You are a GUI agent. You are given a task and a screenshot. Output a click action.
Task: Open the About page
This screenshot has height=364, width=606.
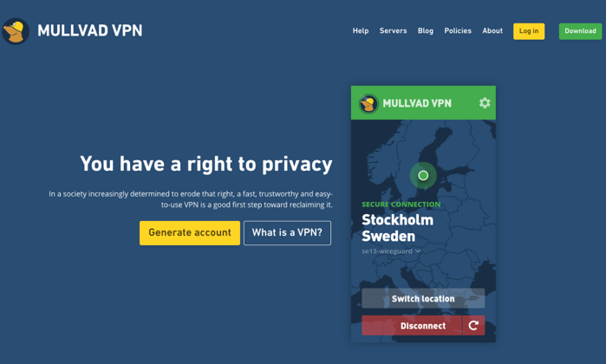click(492, 31)
